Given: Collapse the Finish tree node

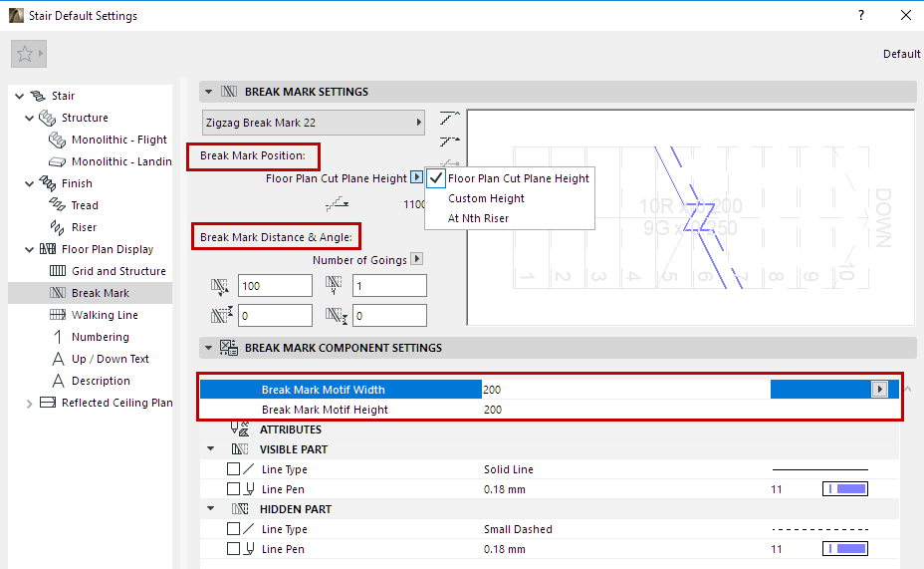Looking at the screenshot, I should click(30, 184).
